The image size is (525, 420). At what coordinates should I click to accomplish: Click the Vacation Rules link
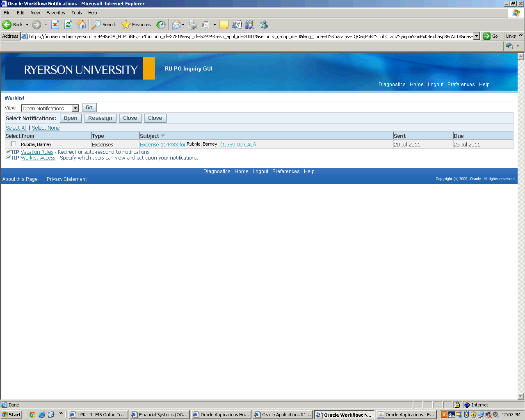click(x=37, y=152)
